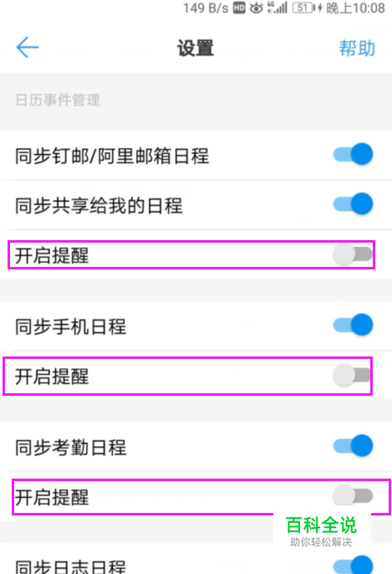Tap the 日历事件管理 section header
The height and width of the screenshot is (574, 392).
[58, 100]
